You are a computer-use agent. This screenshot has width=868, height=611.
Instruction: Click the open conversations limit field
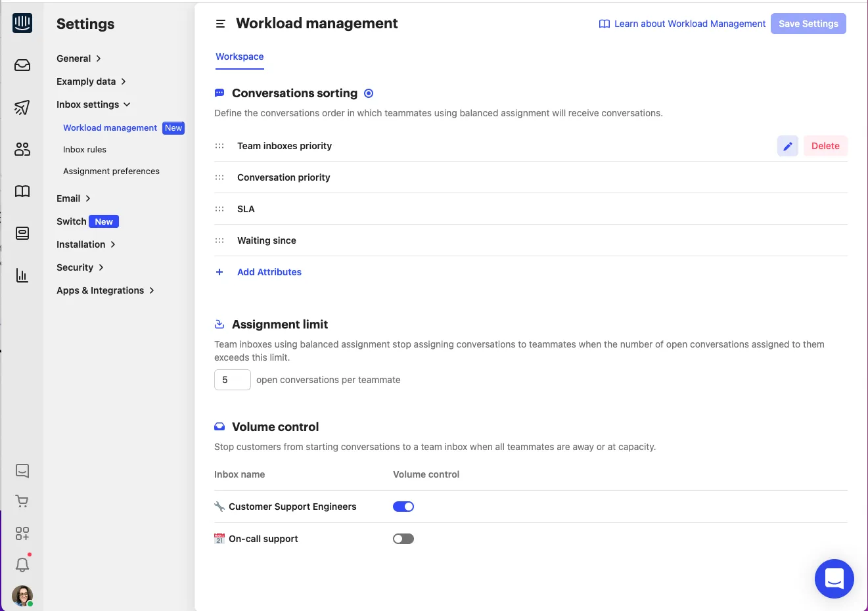pyautogui.click(x=233, y=380)
